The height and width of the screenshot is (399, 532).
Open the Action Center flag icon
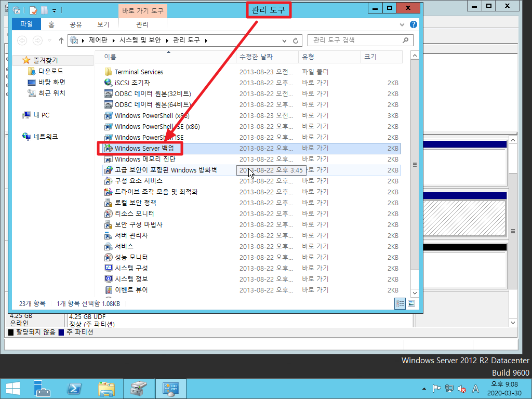[436, 389]
